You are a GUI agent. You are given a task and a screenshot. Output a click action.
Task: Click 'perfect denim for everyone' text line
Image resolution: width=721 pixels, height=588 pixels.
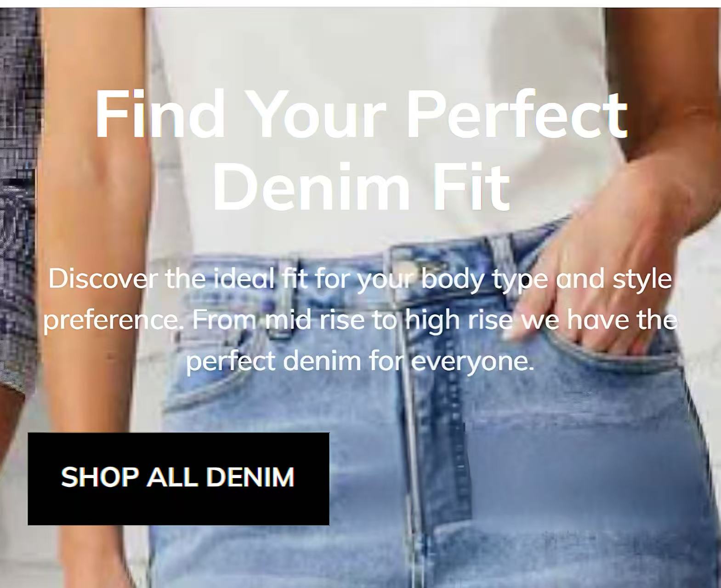point(360,361)
